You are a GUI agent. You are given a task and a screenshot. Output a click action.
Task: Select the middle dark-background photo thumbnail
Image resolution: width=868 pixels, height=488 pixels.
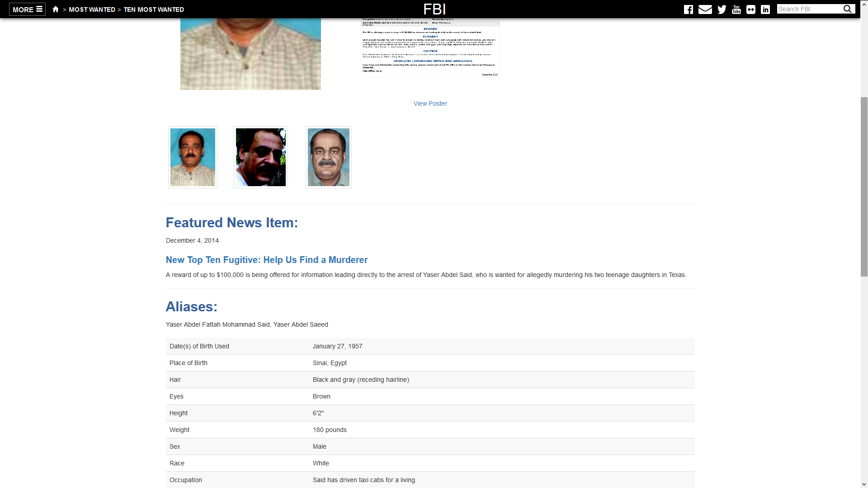(x=261, y=157)
